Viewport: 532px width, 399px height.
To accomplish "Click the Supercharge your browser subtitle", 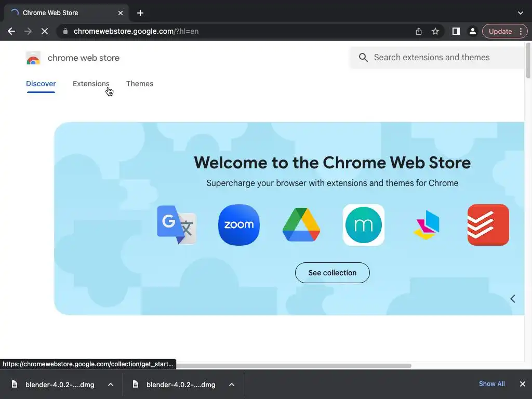I will click(332, 183).
